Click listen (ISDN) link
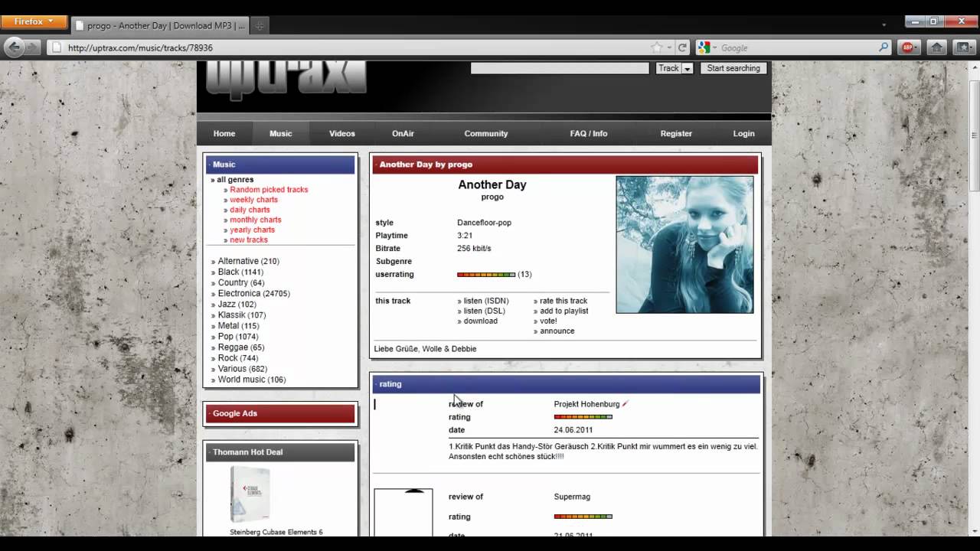 tap(485, 301)
